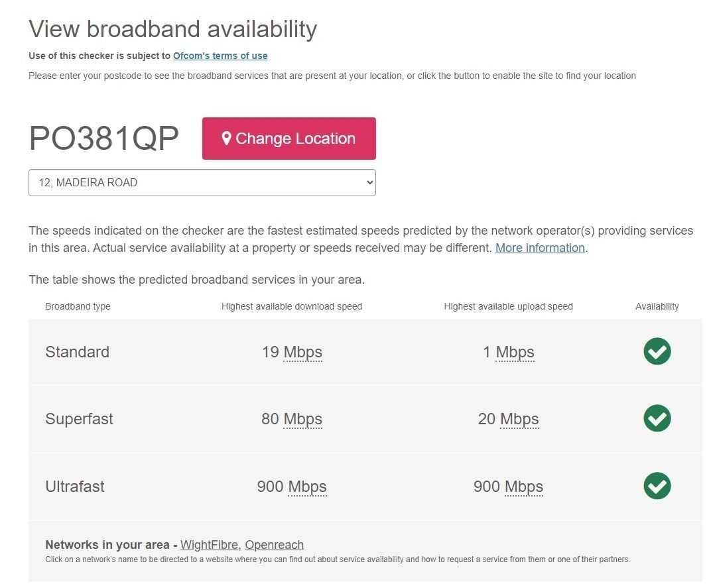Image resolution: width=707 pixels, height=588 pixels.
Task: Open the WightFibre network link
Action: click(x=209, y=545)
